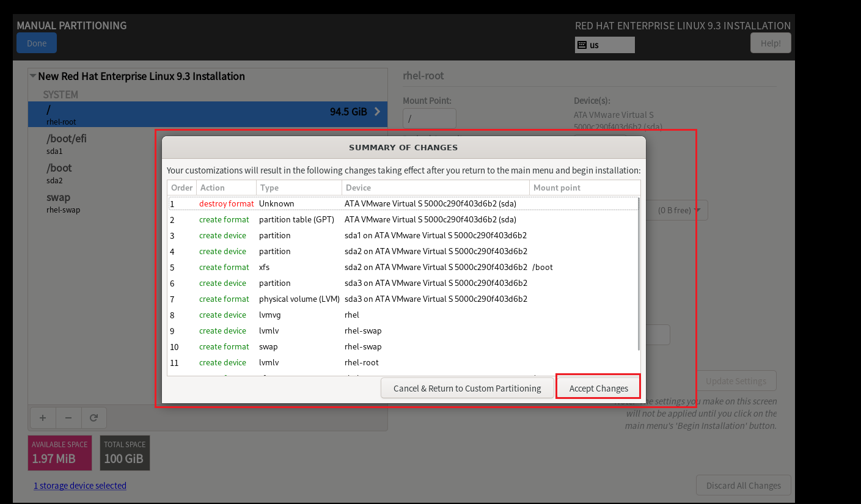
Task: Select row 11 lvmlv rhel-root
Action: [403, 362]
